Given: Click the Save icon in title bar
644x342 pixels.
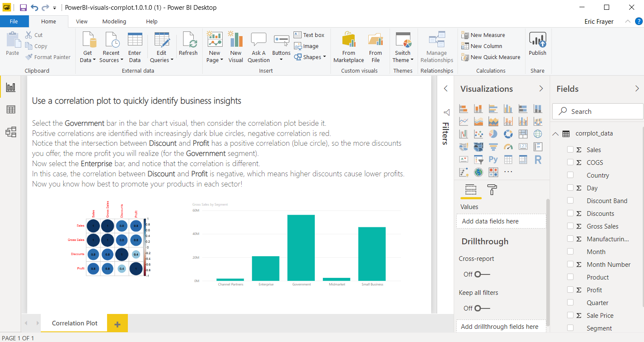Looking at the screenshot, I should (23, 8).
